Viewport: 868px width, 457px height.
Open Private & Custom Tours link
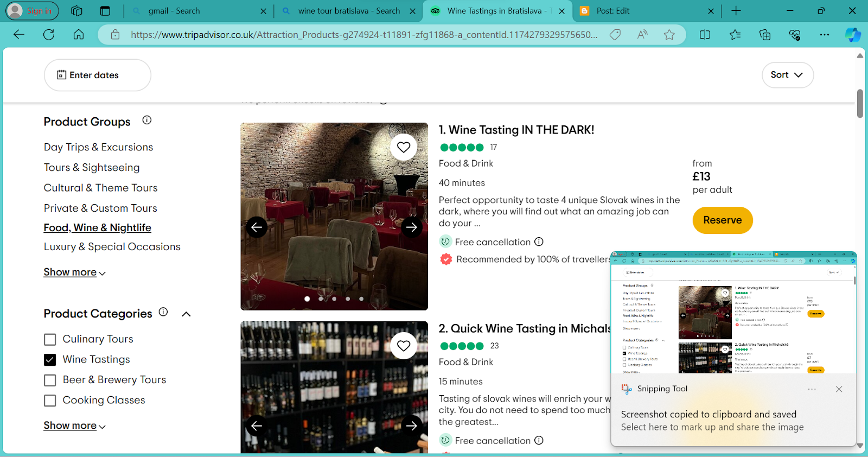100,208
